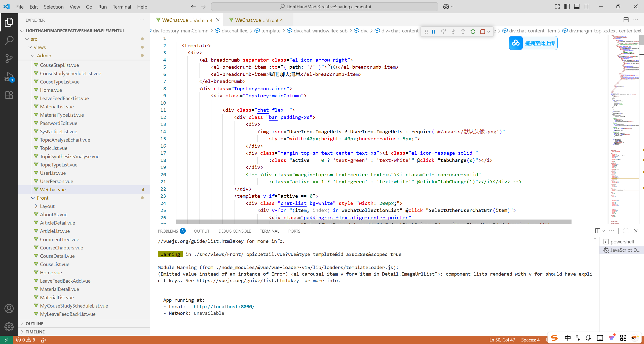Click Step Over in debug toolbar
This screenshot has width=644, height=344.
point(443,32)
